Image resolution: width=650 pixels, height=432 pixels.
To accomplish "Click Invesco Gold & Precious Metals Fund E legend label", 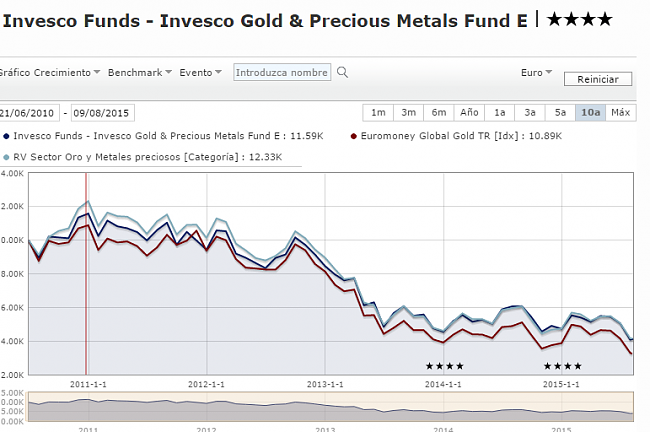I will (x=168, y=136).
